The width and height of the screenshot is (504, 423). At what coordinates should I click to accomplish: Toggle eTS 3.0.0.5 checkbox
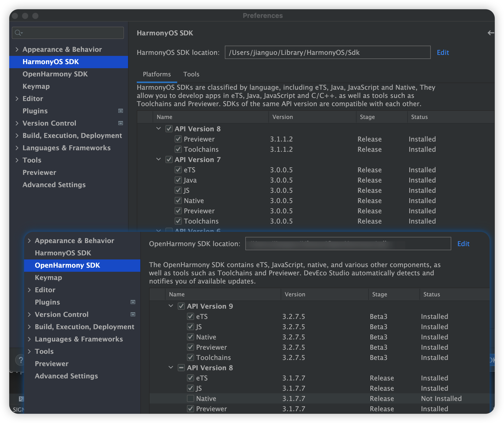(x=178, y=170)
